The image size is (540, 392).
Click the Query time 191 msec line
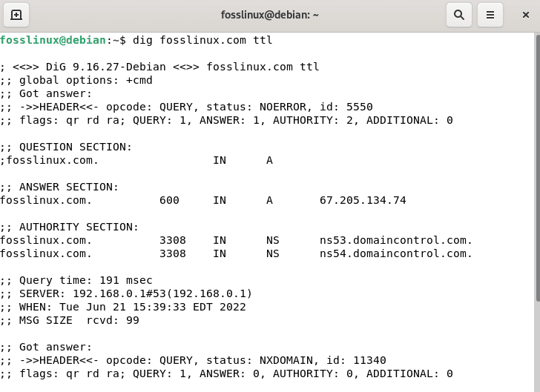(76, 280)
